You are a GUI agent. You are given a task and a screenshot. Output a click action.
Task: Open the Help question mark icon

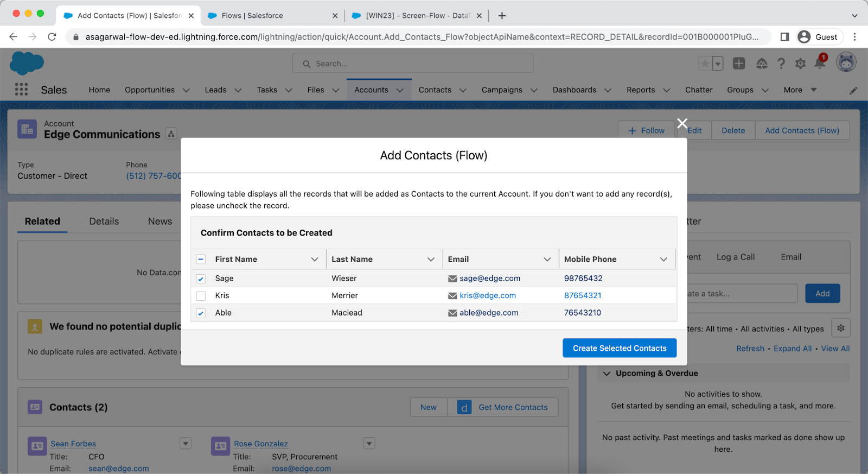781,64
